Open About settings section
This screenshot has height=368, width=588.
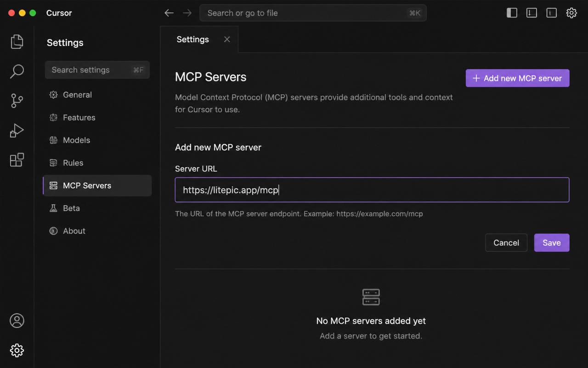(97, 231)
